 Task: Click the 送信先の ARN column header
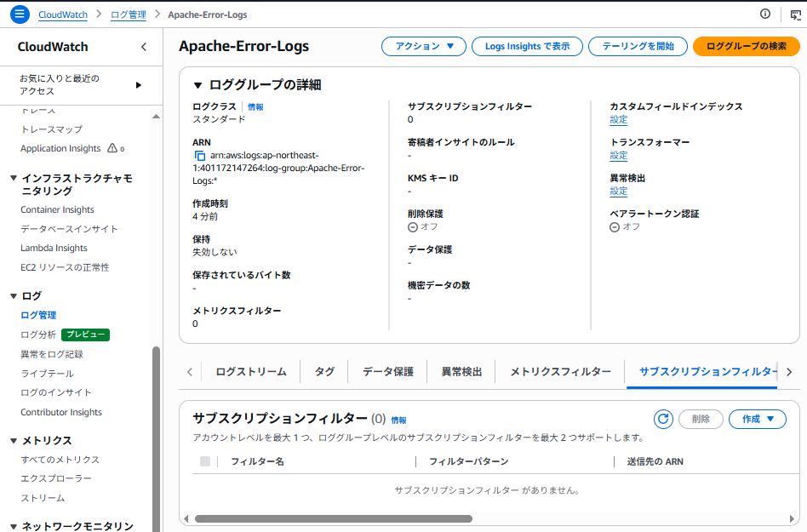click(655, 461)
